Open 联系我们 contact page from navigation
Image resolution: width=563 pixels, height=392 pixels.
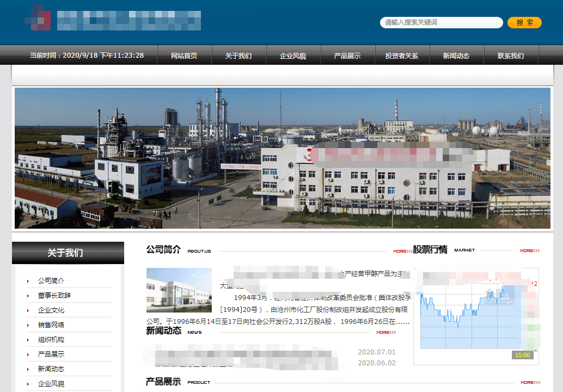(511, 56)
